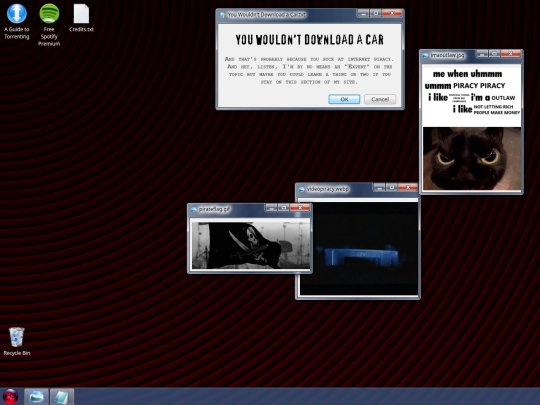Maximize the pirateflag.gif window
540x405 pixels.
[x=284, y=208]
